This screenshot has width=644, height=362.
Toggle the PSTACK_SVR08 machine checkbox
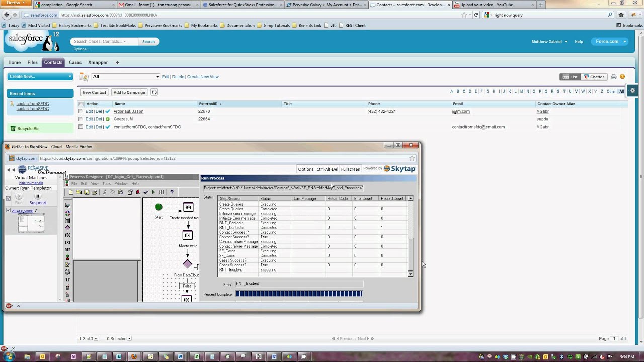[8, 210]
